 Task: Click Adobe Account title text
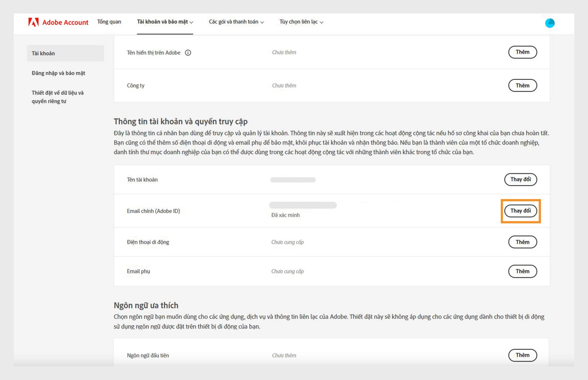coord(65,22)
